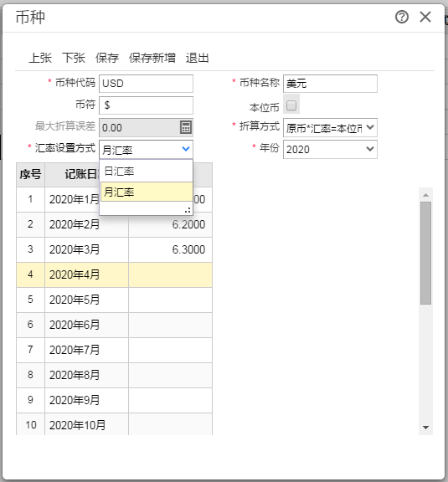Image resolution: width=448 pixels, height=482 pixels.
Task: Click 保存 to save currency
Action: pos(107,58)
